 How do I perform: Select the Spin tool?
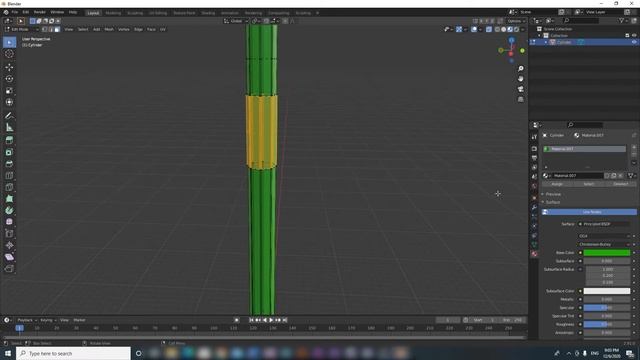pos(9,210)
